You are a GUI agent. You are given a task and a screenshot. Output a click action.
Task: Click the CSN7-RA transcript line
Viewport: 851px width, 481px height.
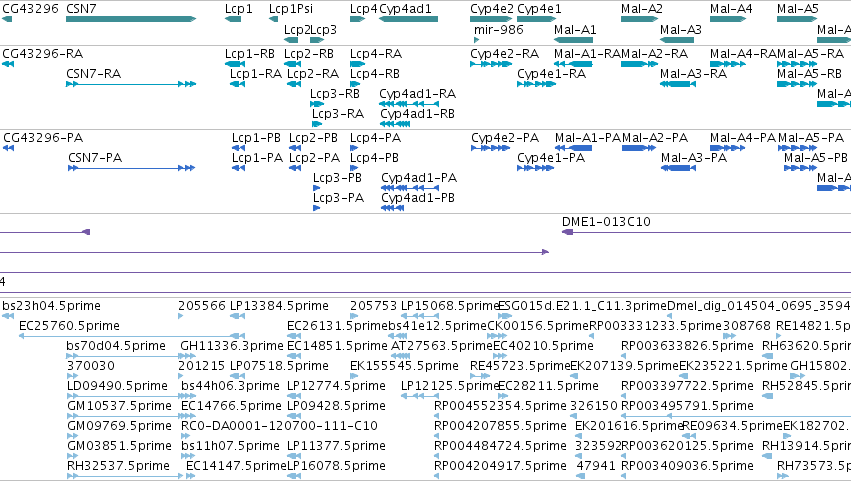coord(131,84)
